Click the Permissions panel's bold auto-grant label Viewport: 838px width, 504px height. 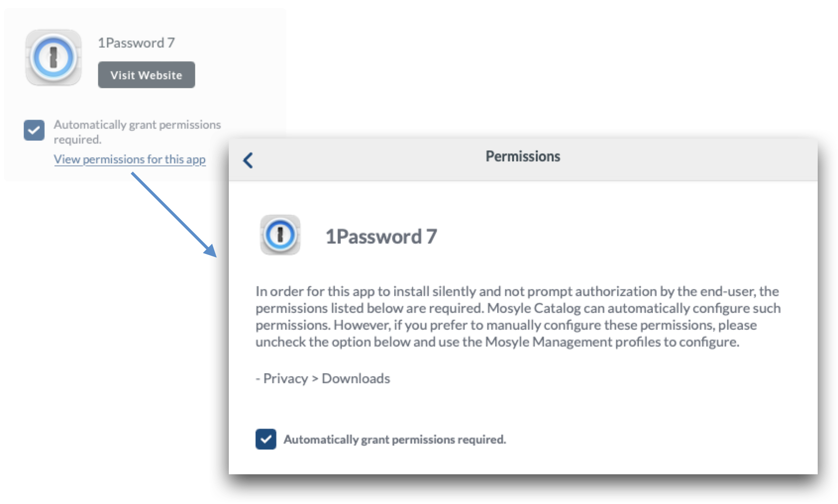(x=395, y=440)
